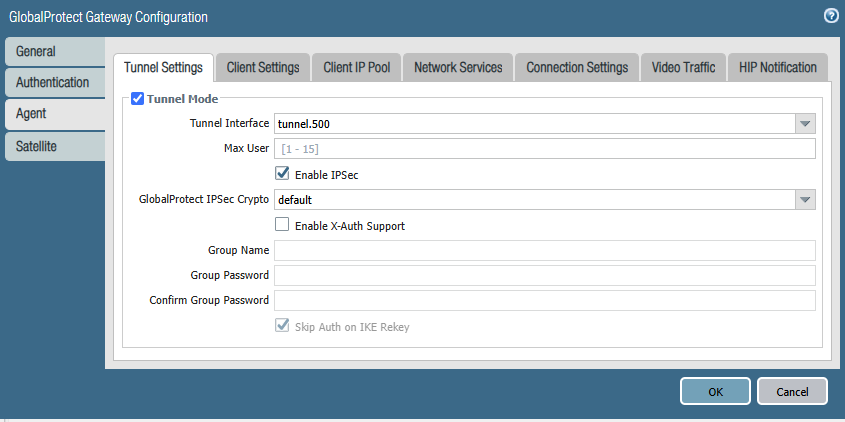The image size is (845, 422).
Task: Open the Client Settings tab
Action: pyautogui.click(x=263, y=67)
